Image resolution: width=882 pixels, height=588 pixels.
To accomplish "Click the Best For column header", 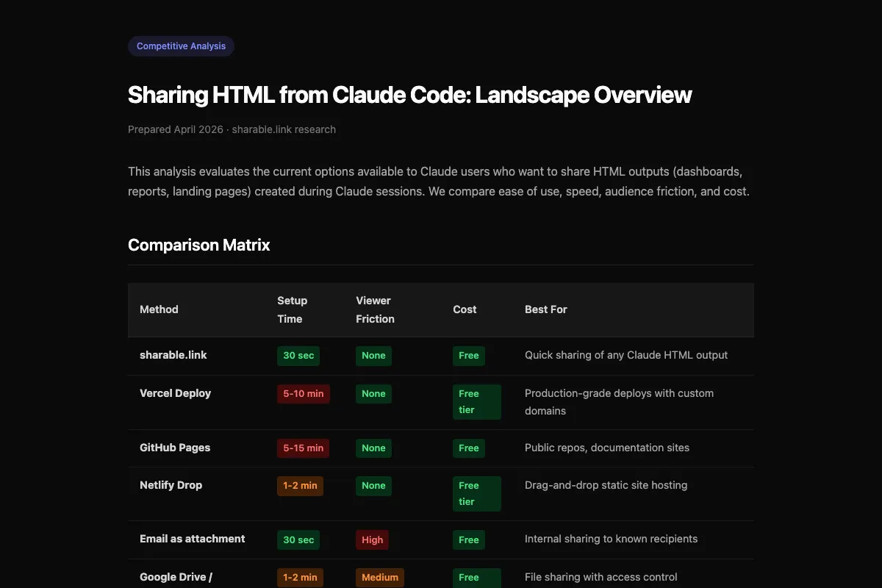I will click(545, 309).
